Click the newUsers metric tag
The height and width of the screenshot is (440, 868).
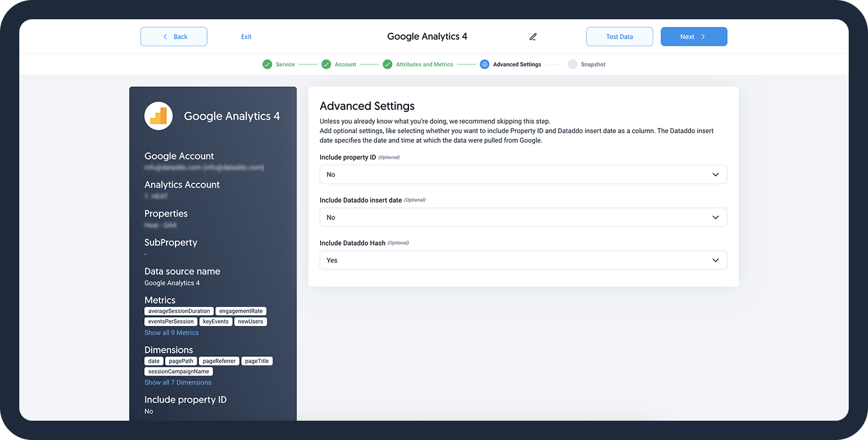(x=251, y=322)
